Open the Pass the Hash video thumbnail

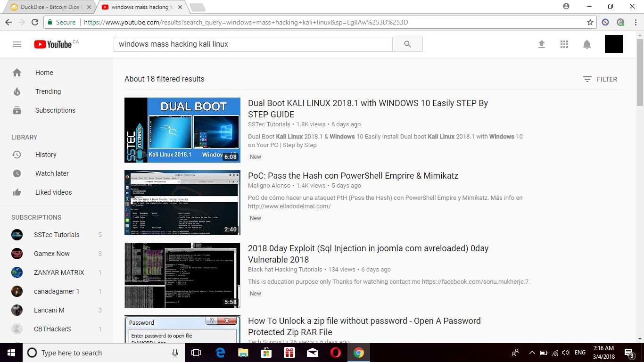tap(182, 203)
